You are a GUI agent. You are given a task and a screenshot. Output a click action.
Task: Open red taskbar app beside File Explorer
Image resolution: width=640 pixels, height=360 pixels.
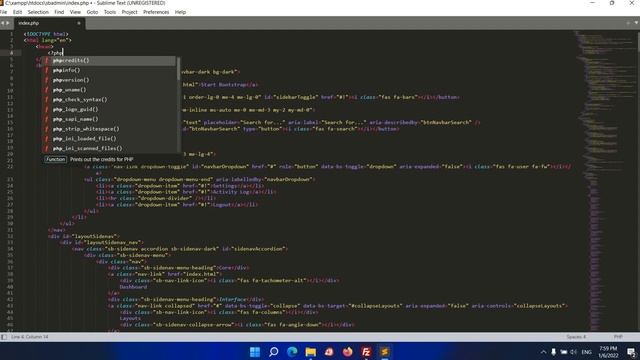coord(329,352)
